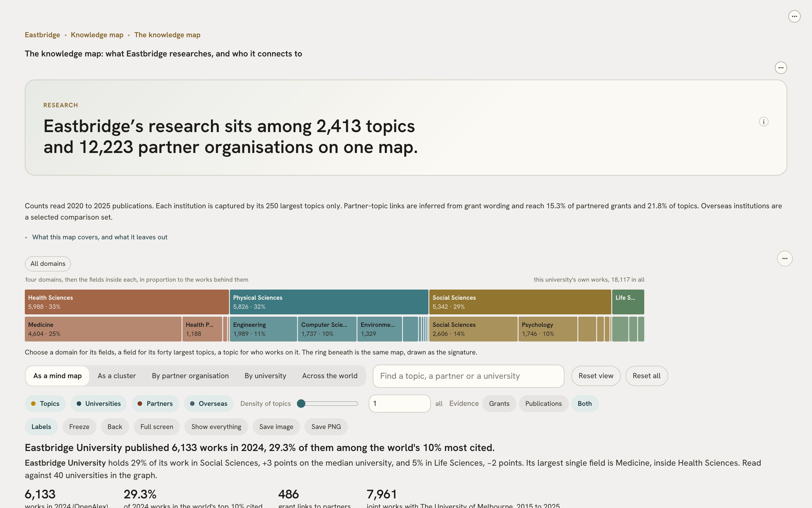This screenshot has width=812, height=508.
Task: Select Publications evidence option
Action: tap(544, 404)
